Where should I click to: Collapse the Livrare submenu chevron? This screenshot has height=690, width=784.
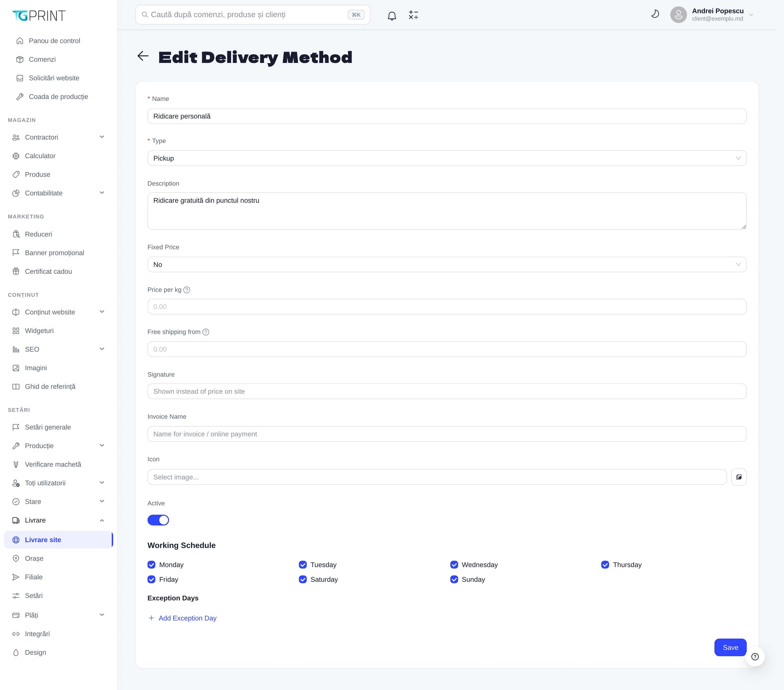[102, 520]
